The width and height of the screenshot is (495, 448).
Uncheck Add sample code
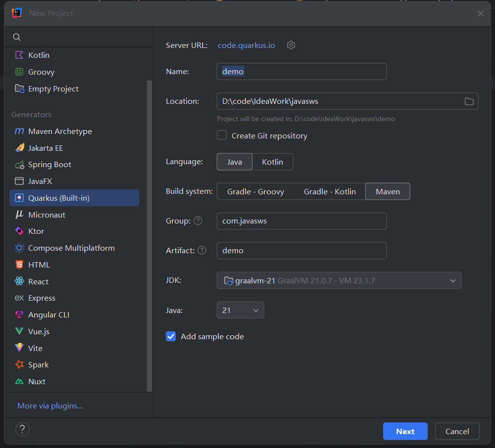click(171, 336)
